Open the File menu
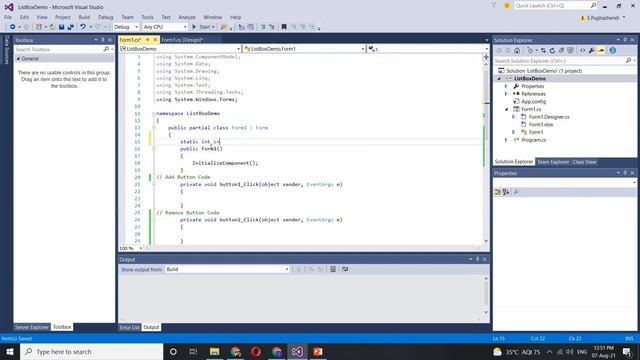 [x=8, y=17]
